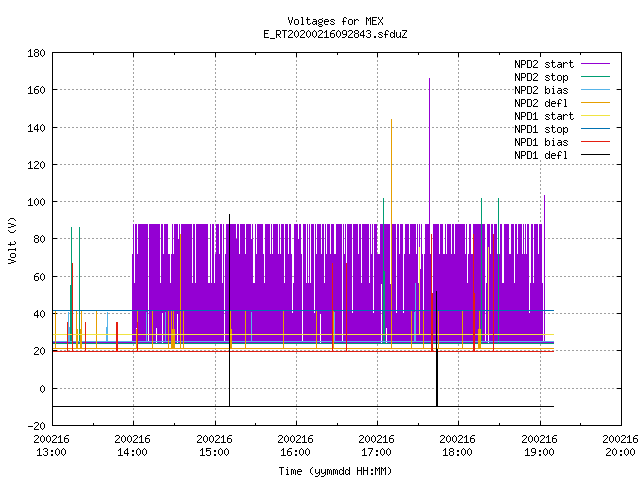Click the orange NPD2 defl legend line
The width and height of the screenshot is (640, 480).
pos(595,103)
